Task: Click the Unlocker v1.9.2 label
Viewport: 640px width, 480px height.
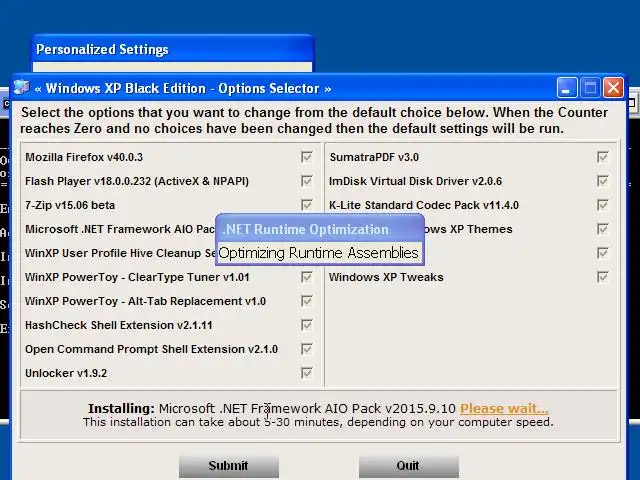Action: [x=66, y=373]
